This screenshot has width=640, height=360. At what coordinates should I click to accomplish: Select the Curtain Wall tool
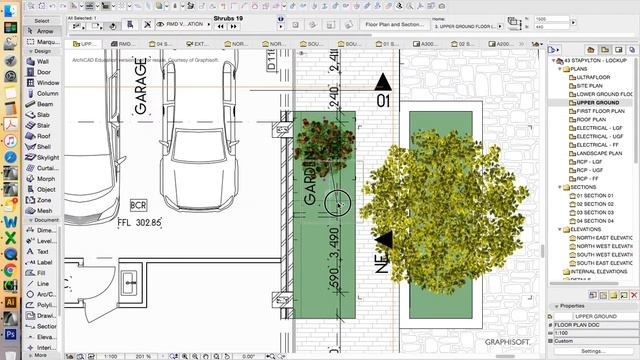click(x=42, y=168)
